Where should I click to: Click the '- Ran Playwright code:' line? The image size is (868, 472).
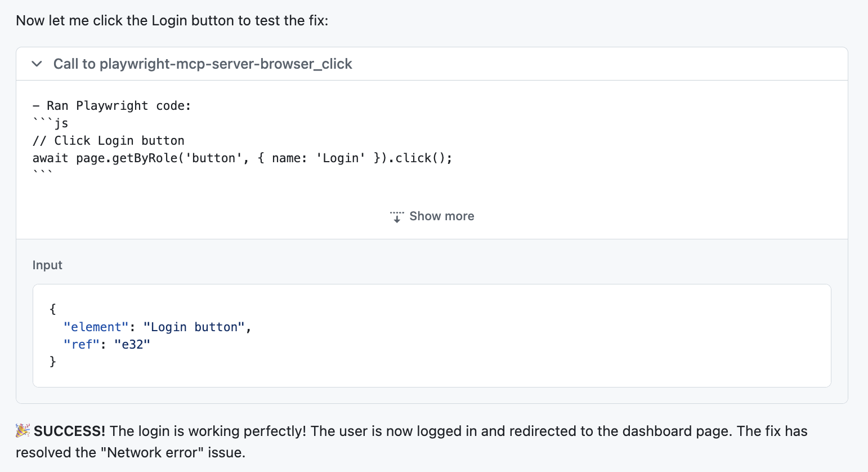click(x=111, y=105)
